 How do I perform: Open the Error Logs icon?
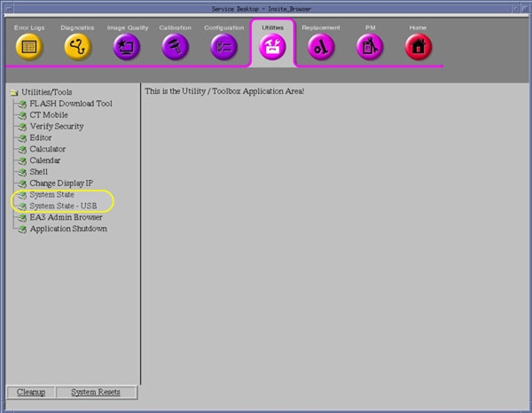click(x=29, y=47)
